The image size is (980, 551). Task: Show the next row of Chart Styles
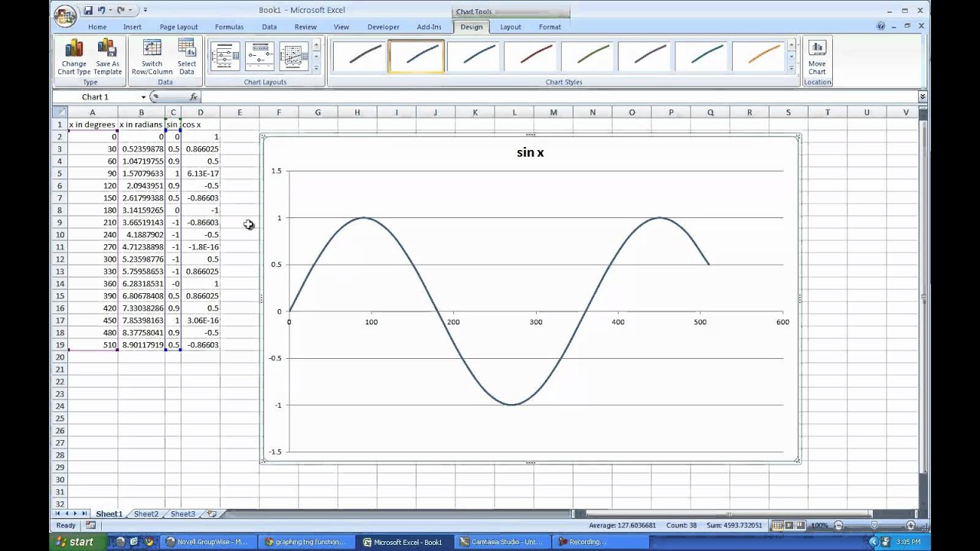(792, 57)
